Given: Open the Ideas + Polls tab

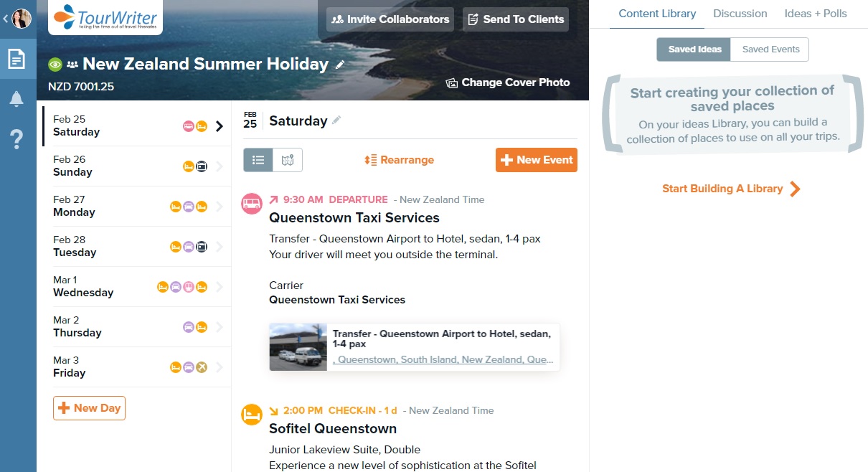Looking at the screenshot, I should [816, 13].
